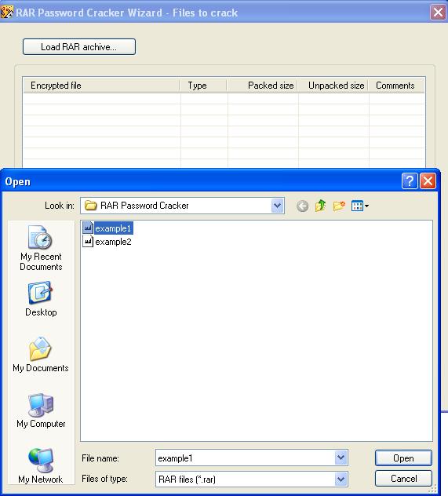The height and width of the screenshot is (496, 448).
Task: Sort by the Type column header
Action: tap(203, 86)
